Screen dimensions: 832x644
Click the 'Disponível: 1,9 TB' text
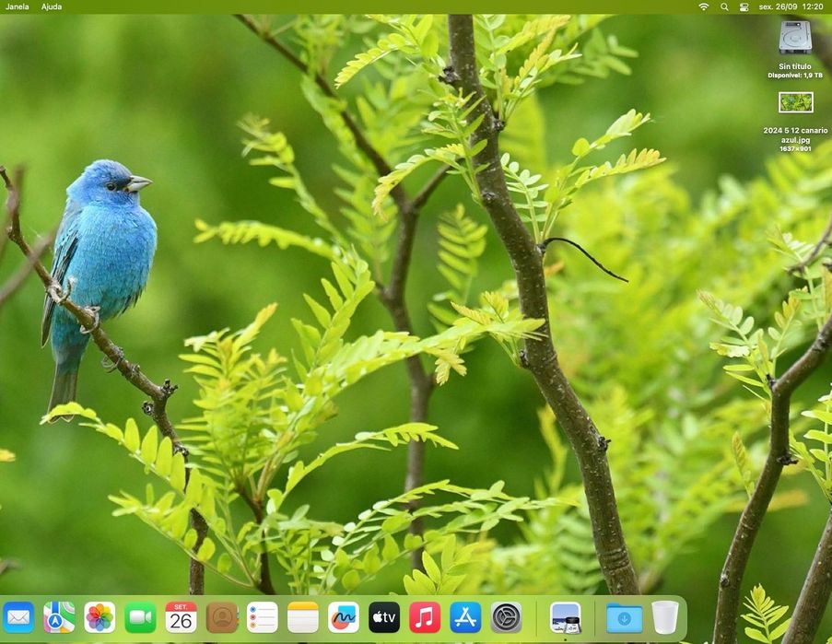click(x=795, y=76)
